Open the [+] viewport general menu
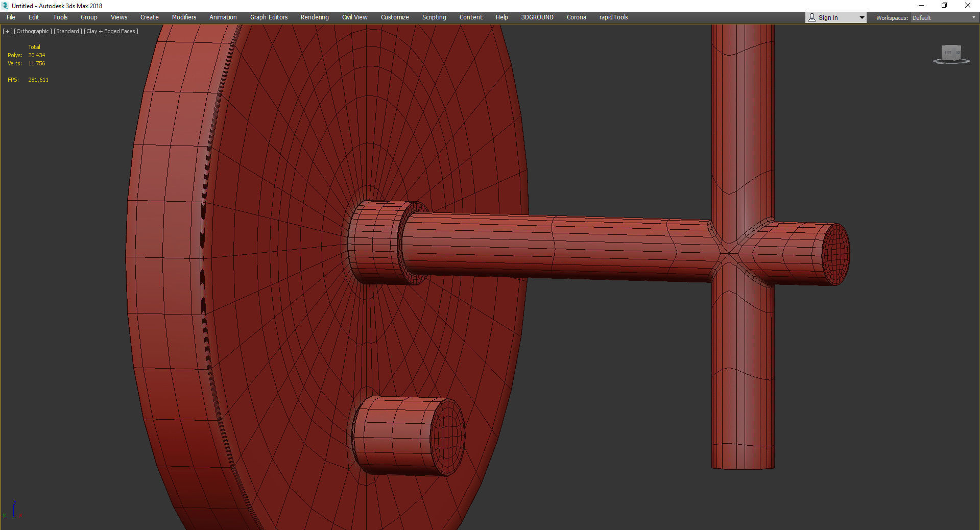The height and width of the screenshot is (530, 980). 8,31
